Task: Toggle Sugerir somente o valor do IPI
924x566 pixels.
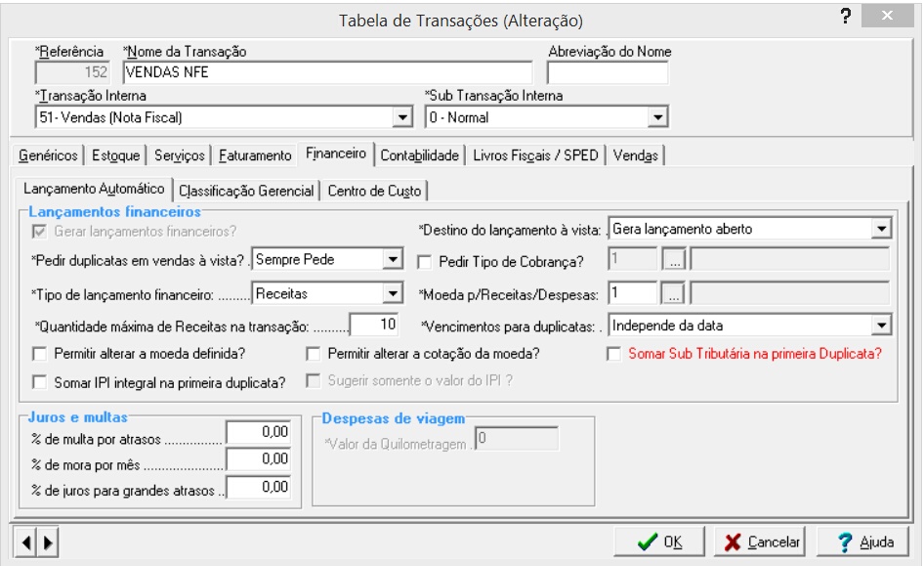Action: 314,381
